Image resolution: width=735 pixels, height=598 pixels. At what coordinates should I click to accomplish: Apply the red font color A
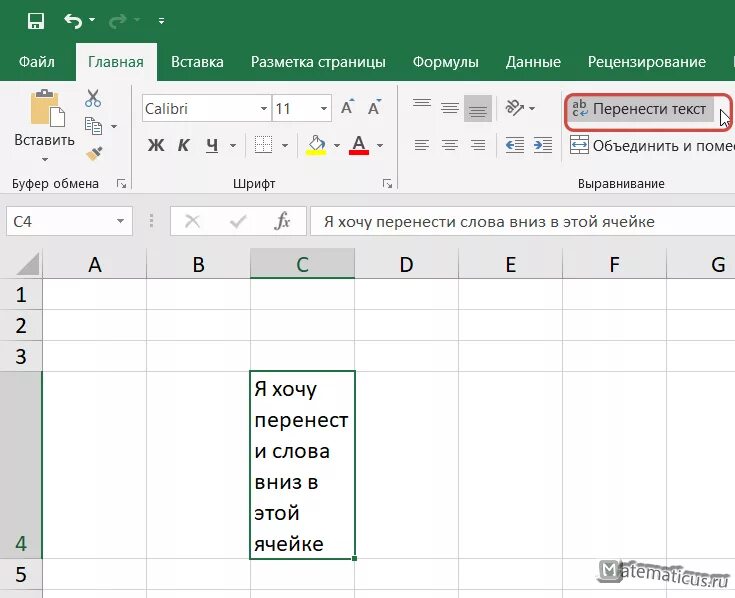(x=359, y=145)
